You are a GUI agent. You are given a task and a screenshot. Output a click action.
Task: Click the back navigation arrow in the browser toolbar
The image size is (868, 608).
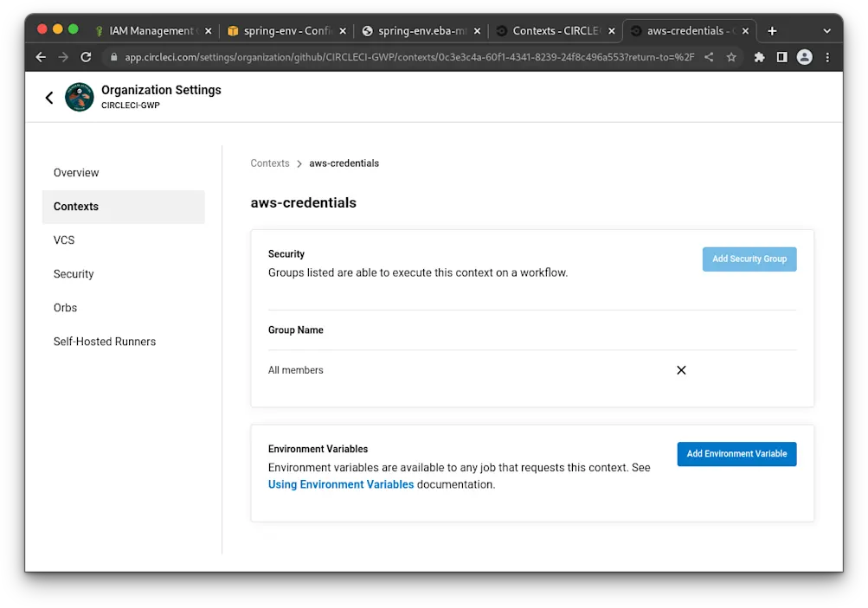coord(41,57)
